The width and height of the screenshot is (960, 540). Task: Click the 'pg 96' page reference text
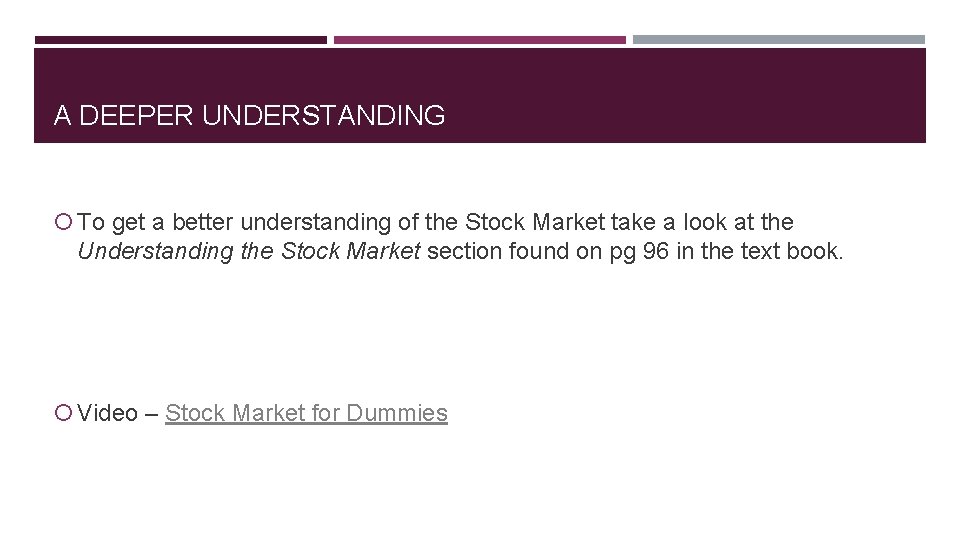639,252
